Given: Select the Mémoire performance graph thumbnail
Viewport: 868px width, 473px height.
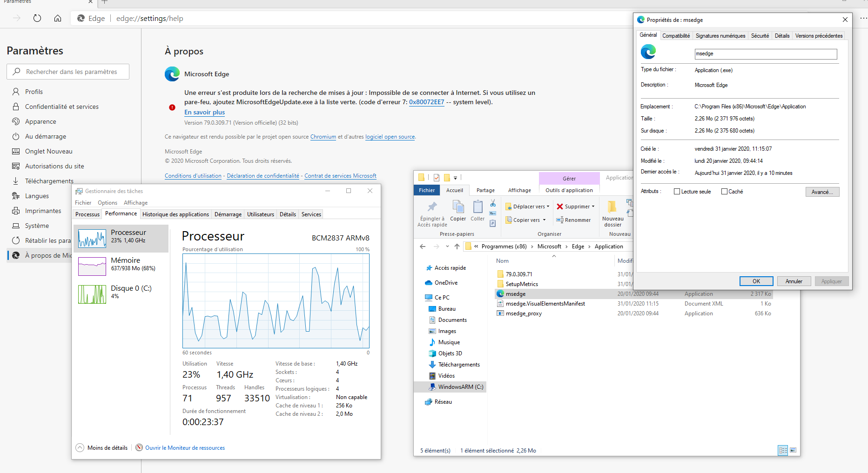Looking at the screenshot, I should pyautogui.click(x=92, y=266).
